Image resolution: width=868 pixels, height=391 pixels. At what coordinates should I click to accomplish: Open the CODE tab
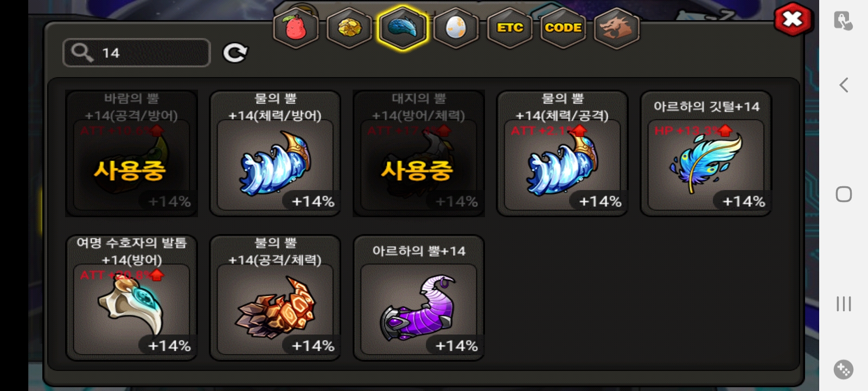coord(563,28)
